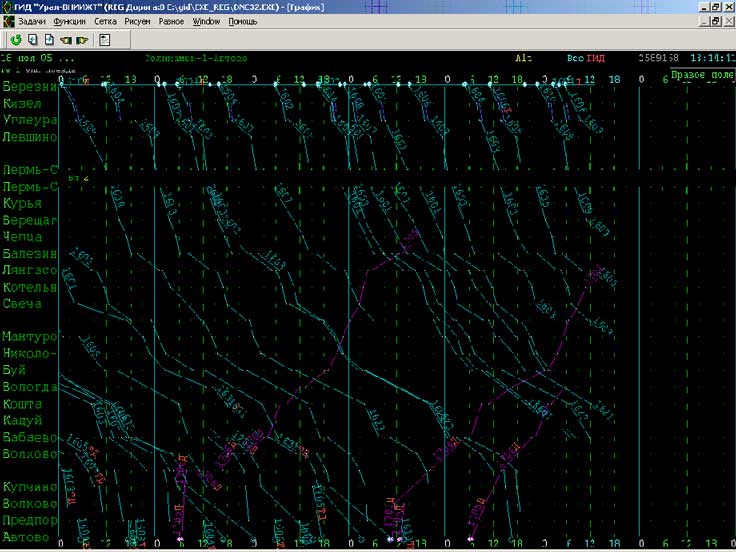The width and height of the screenshot is (736, 552).
Task: Select the Кадуй station row label
Action: [22, 421]
